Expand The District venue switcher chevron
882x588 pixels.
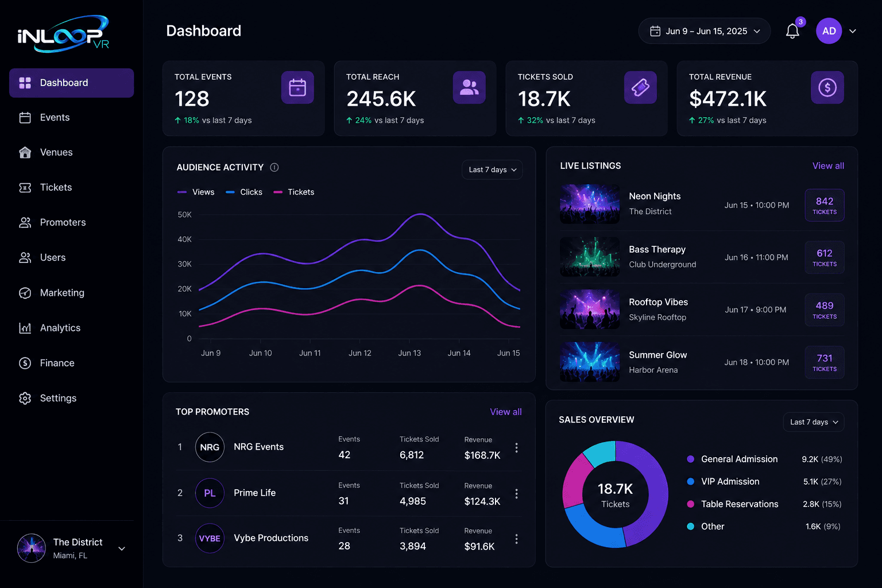pos(122,548)
